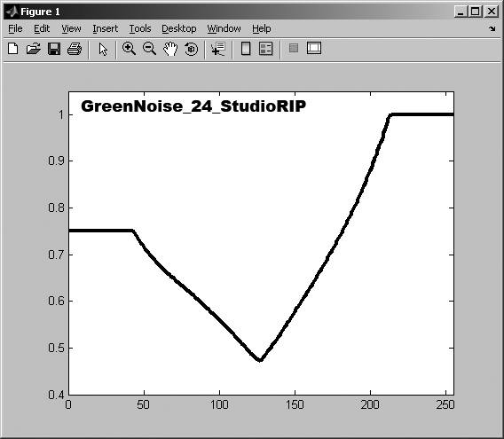Image resolution: width=504 pixels, height=439 pixels.
Task: Activate the Zoom In magnifier tool
Action: 129,49
